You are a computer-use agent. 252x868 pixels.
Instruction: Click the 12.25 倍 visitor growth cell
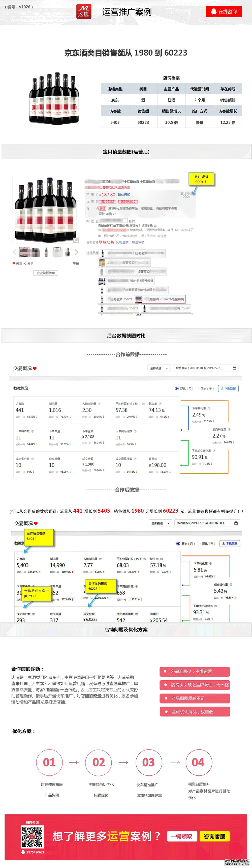point(228,122)
